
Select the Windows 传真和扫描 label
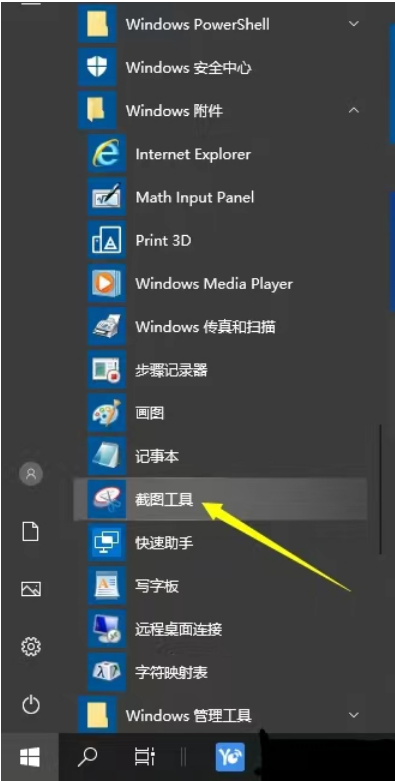[x=205, y=327]
